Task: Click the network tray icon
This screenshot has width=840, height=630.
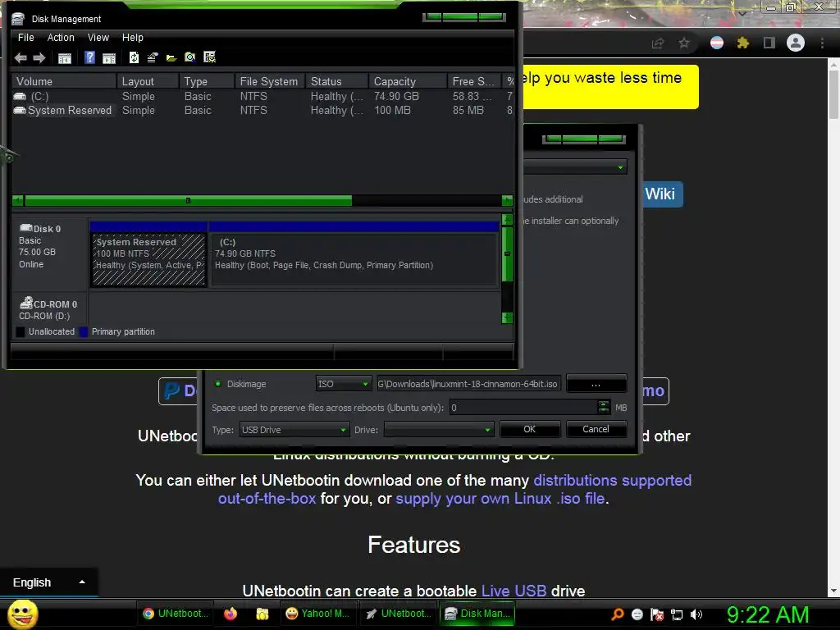Action: pyautogui.click(x=677, y=614)
